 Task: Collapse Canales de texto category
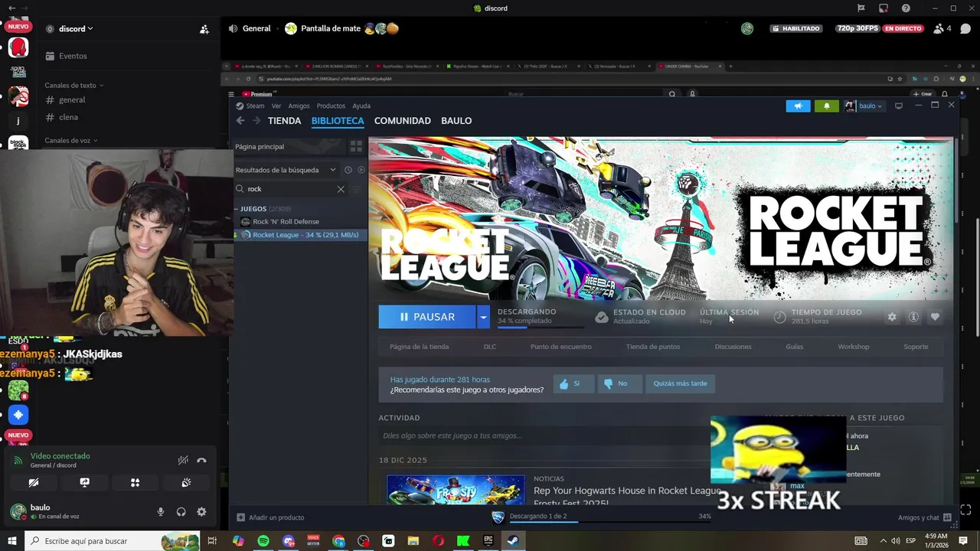(73, 86)
